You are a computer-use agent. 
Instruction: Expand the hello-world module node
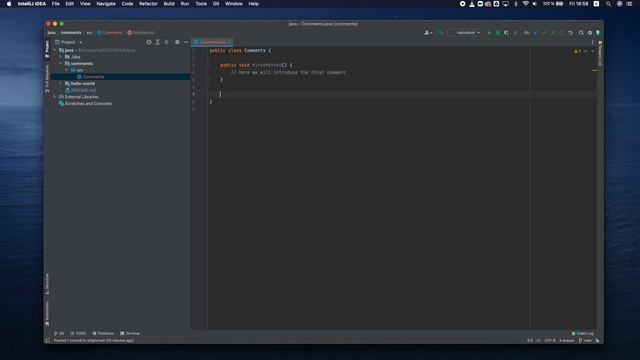[61, 84]
